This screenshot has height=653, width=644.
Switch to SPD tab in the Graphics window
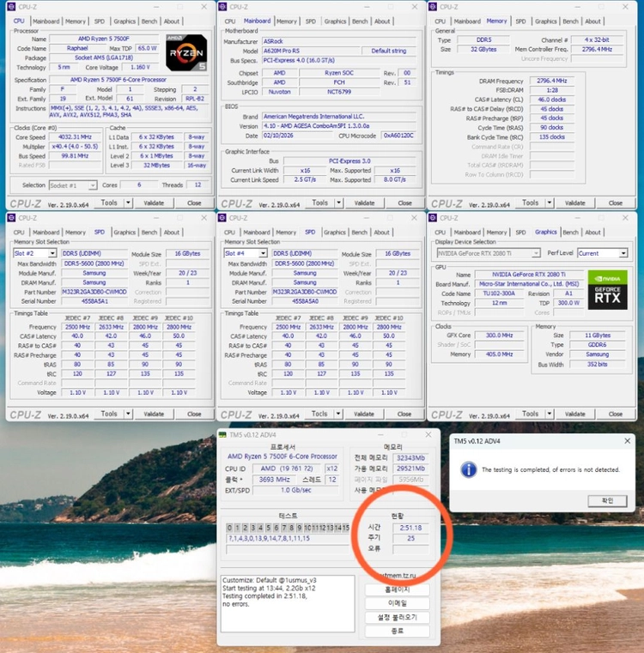point(520,233)
